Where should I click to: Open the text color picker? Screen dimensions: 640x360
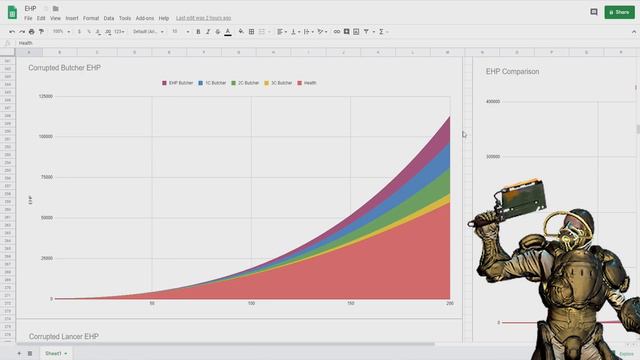click(228, 31)
